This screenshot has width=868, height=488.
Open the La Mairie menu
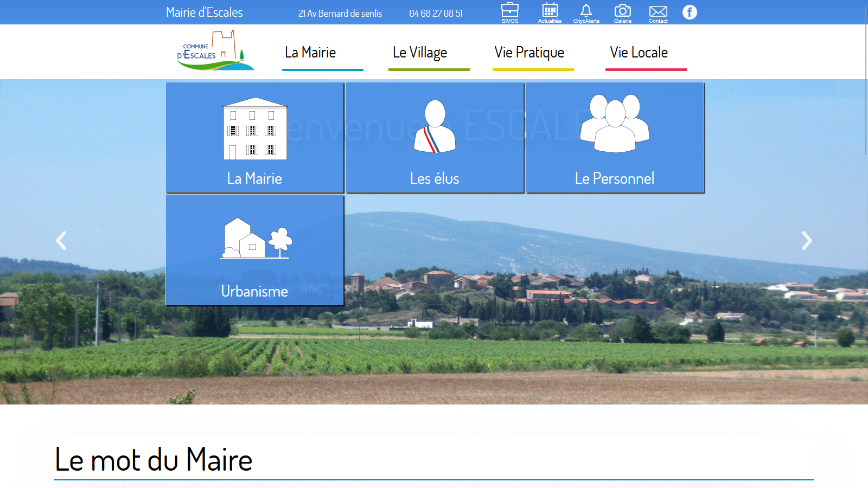[x=310, y=53]
